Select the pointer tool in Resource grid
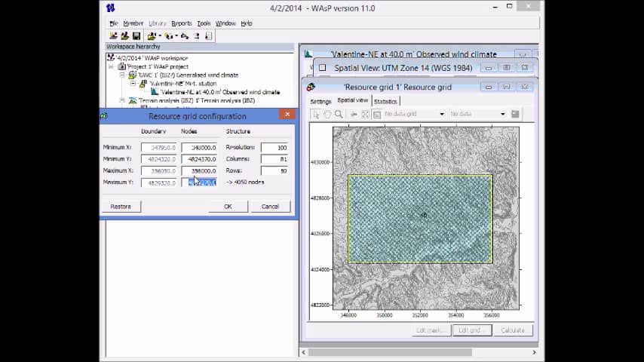The height and width of the screenshot is (362, 644). tap(316, 114)
